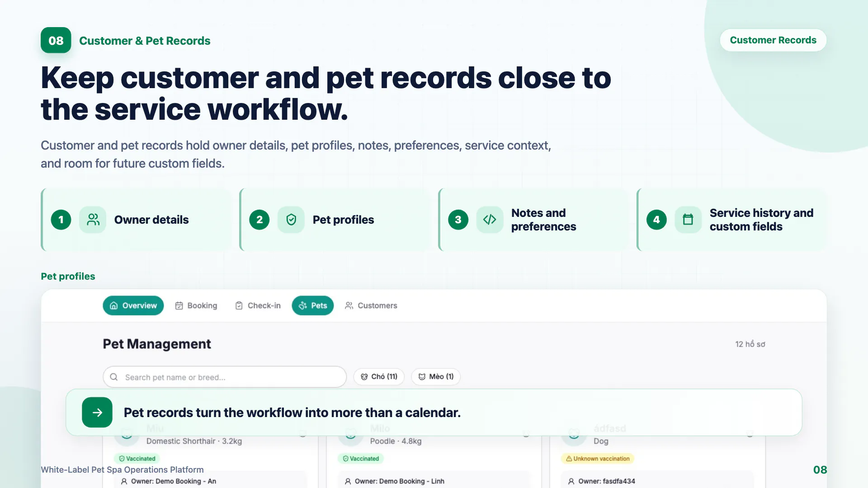Click the Search pet name or breed field
868x488 pixels.
[x=225, y=377]
